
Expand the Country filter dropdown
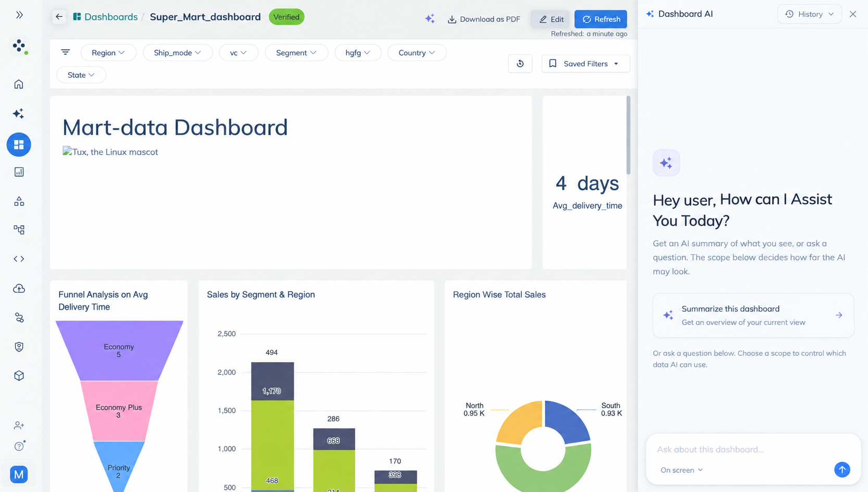(417, 53)
